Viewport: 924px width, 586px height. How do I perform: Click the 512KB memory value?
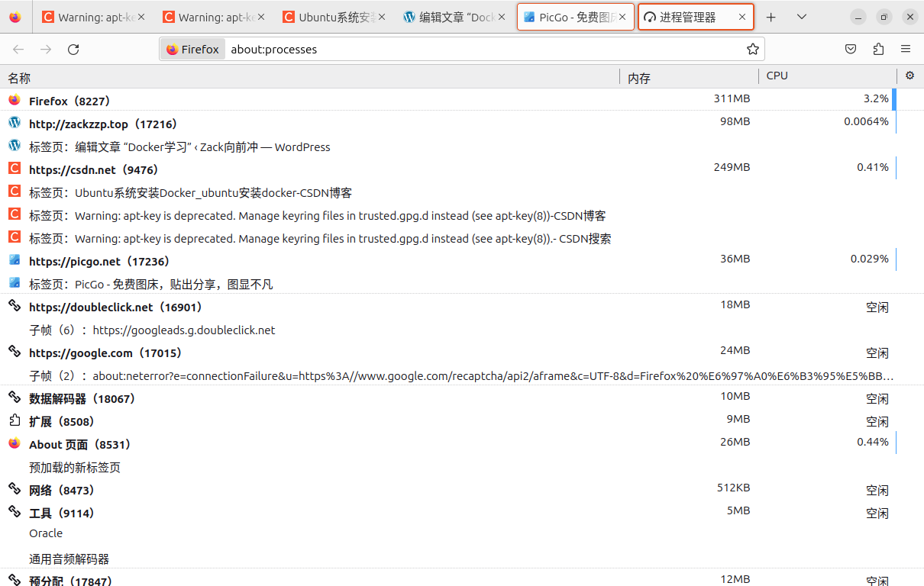click(x=733, y=488)
